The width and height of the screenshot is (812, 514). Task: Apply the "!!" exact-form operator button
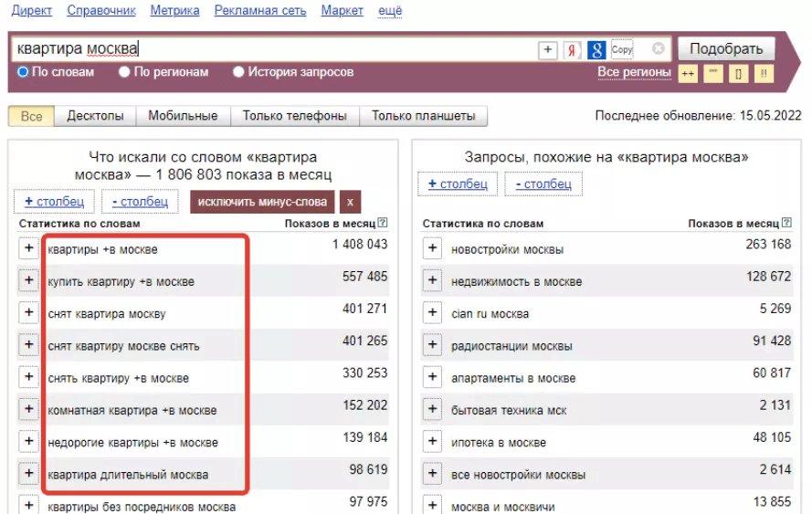click(764, 73)
